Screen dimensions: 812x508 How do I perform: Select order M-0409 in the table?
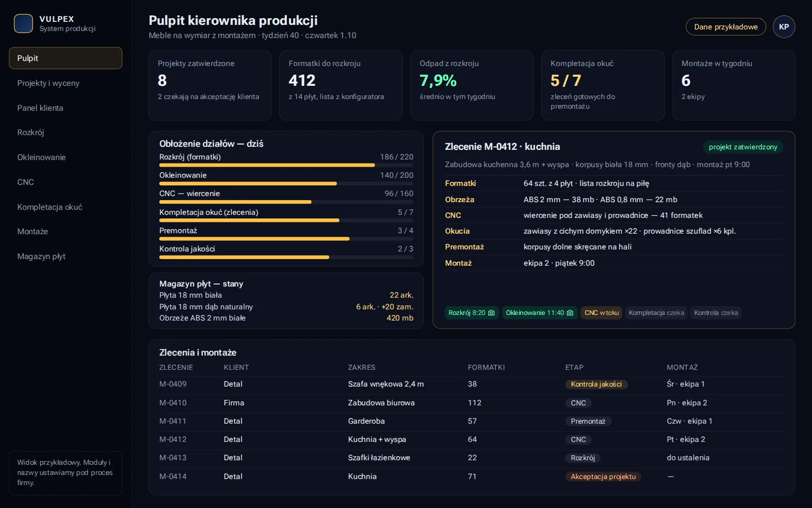[x=471, y=384]
